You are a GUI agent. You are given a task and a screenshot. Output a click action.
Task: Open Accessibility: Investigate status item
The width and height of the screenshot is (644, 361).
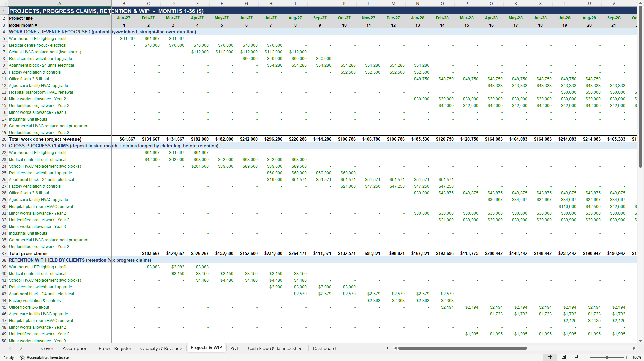(45, 357)
